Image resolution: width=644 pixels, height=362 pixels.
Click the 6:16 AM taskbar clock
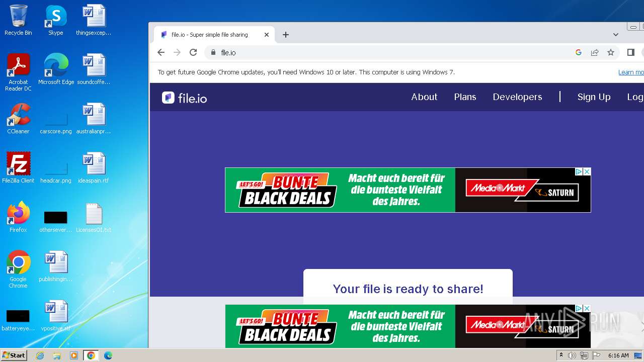pos(618,355)
